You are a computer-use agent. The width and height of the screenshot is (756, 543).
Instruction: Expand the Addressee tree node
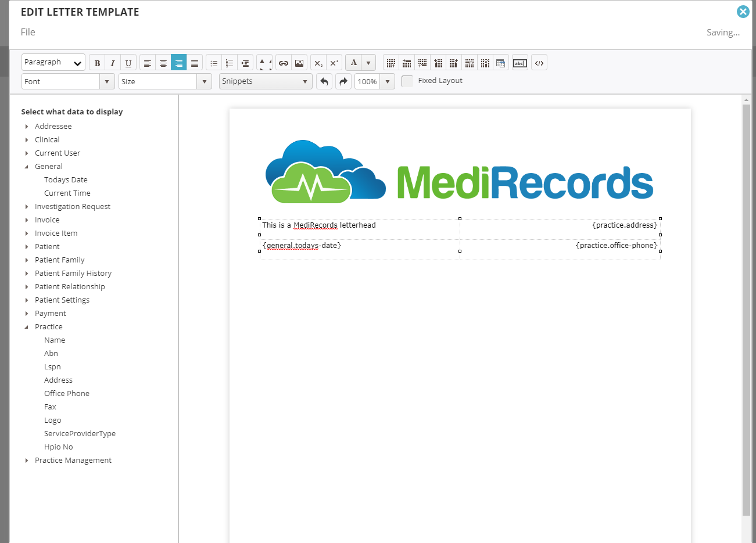(x=27, y=127)
